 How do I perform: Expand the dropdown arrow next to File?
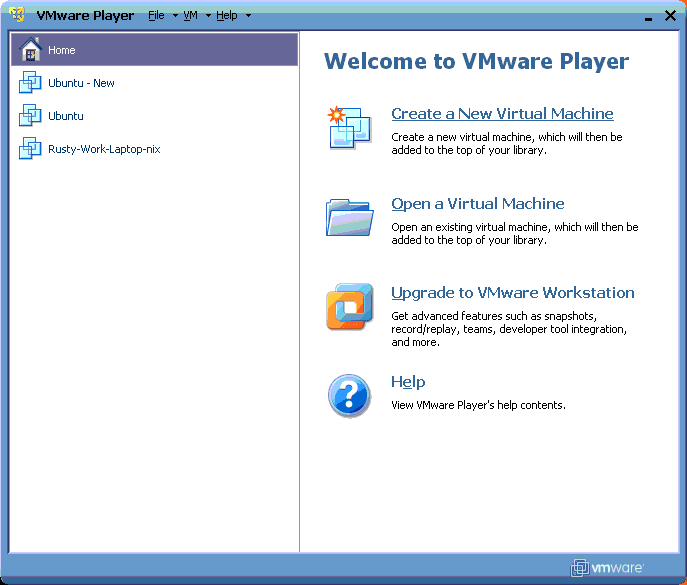tap(175, 16)
